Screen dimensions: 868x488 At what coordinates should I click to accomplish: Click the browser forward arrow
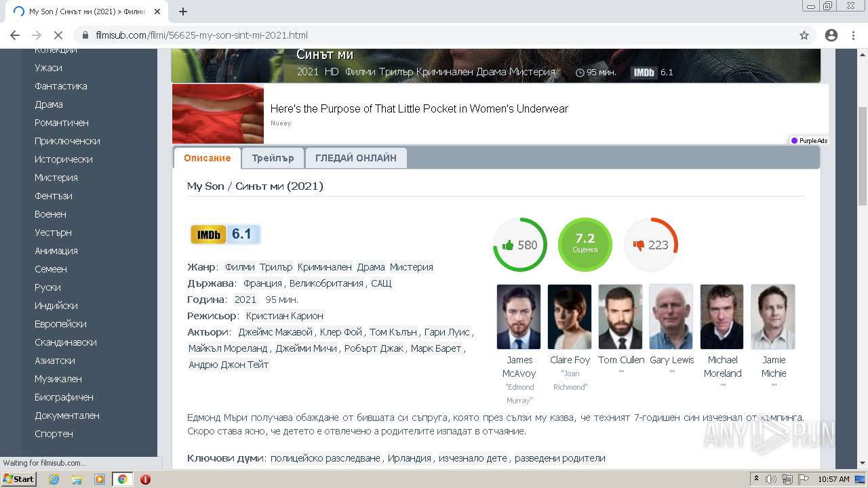pos(37,35)
